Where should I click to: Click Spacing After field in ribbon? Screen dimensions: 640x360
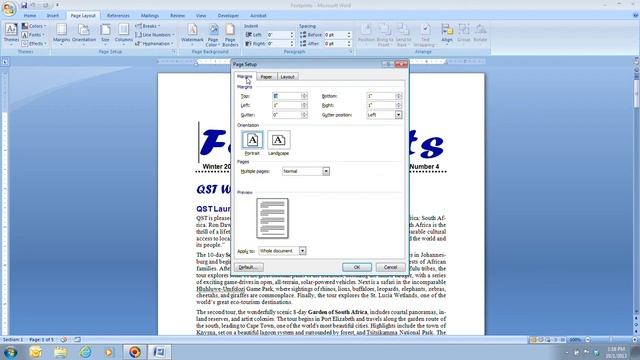click(x=336, y=43)
